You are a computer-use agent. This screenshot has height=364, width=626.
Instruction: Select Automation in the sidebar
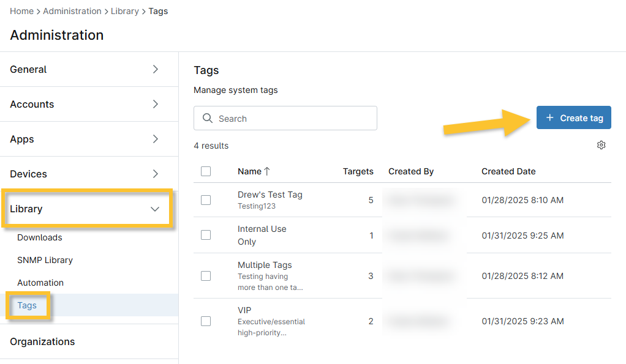click(40, 283)
